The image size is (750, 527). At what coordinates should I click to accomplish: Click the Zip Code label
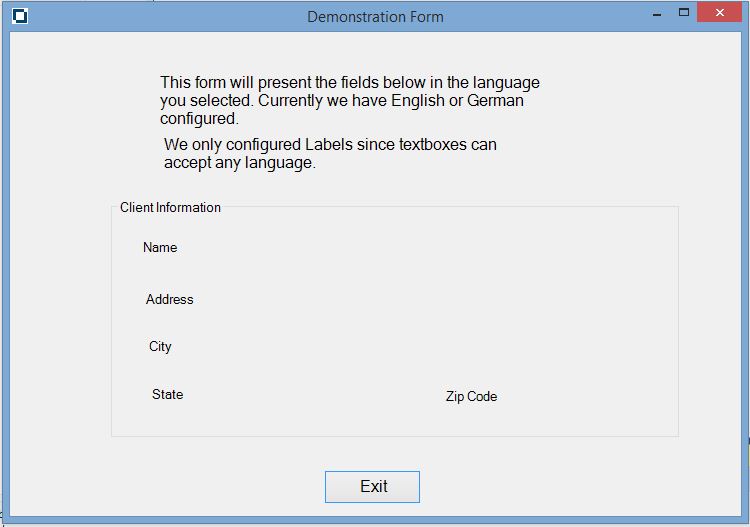[471, 397]
